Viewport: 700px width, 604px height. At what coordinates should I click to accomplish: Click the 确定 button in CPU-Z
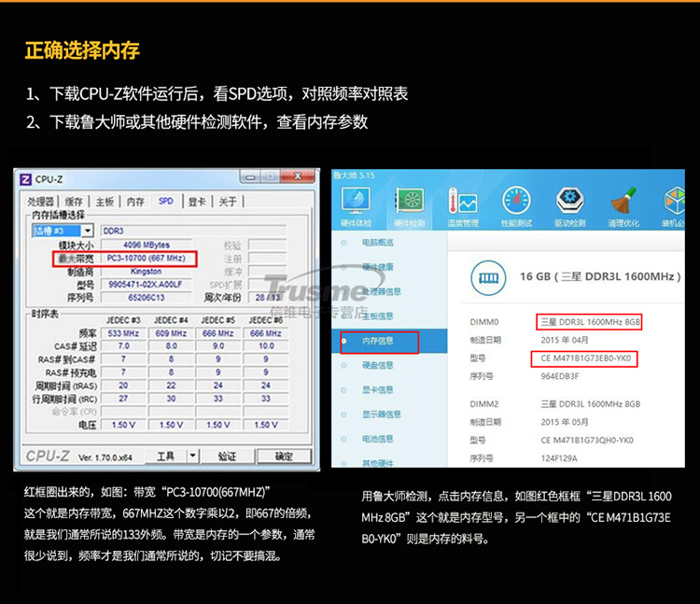(284, 456)
